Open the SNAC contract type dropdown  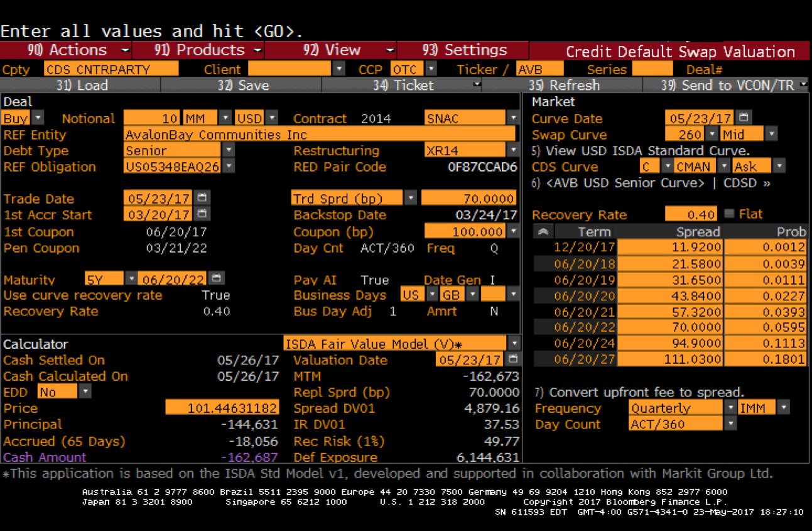pos(513,118)
